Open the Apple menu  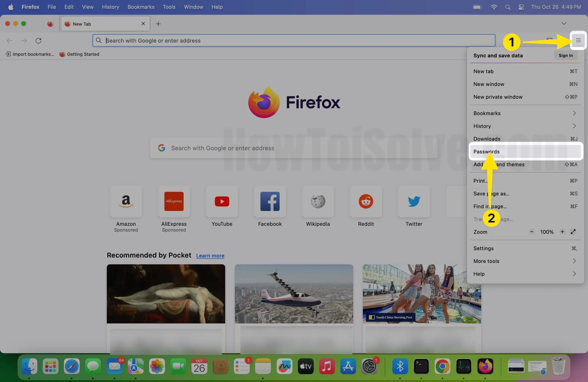point(11,7)
